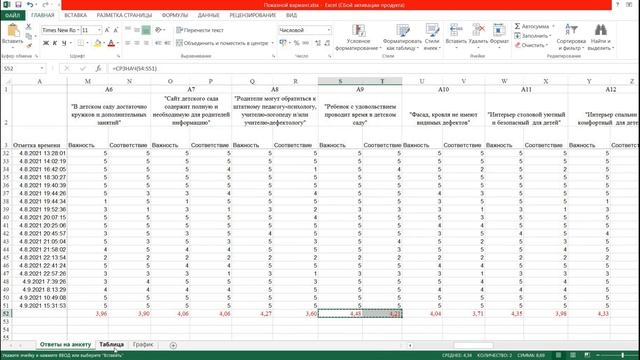Click the Paste clipboard icon (Вставить)
This screenshot has width=640, height=360.
pyautogui.click(x=13, y=30)
